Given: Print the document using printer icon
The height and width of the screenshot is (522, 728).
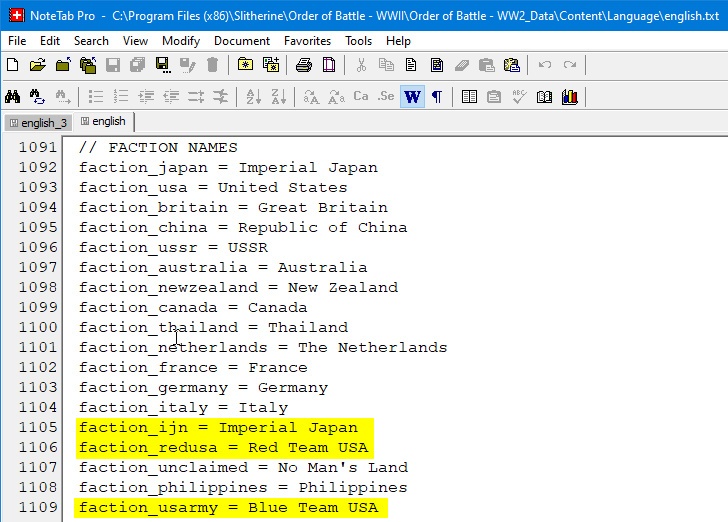Looking at the screenshot, I should pos(304,65).
